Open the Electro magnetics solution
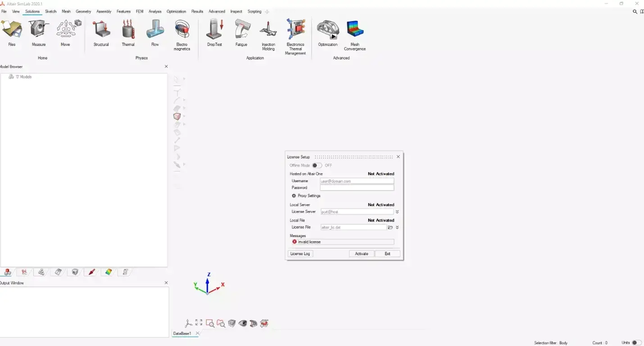This screenshot has width=644, height=346. pos(182,35)
